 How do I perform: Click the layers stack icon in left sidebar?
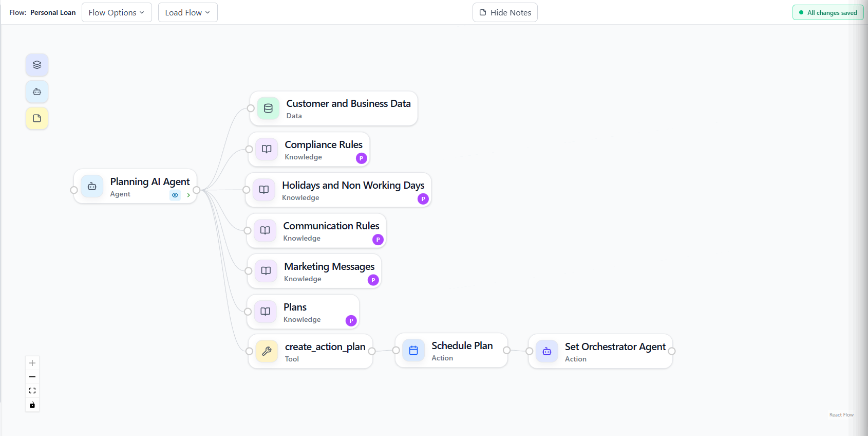[x=37, y=65]
